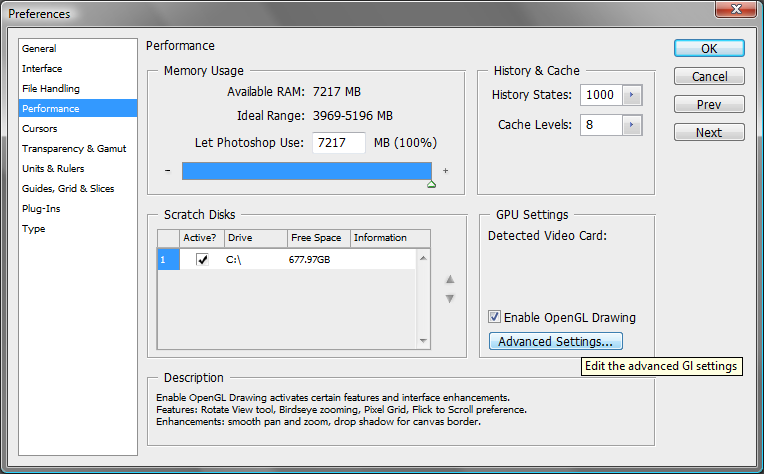Image resolution: width=764 pixels, height=474 pixels.
Task: Select scratch disk row number 1
Action: [169, 259]
